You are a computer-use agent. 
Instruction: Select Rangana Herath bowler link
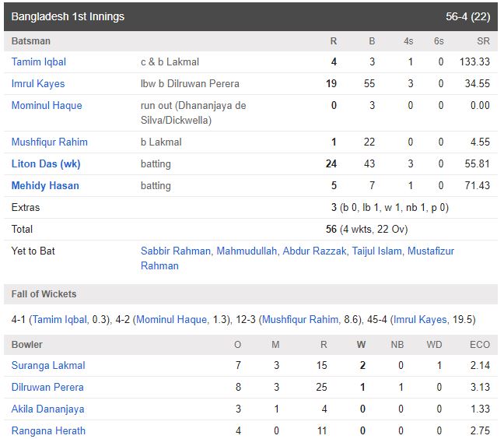[x=48, y=431]
